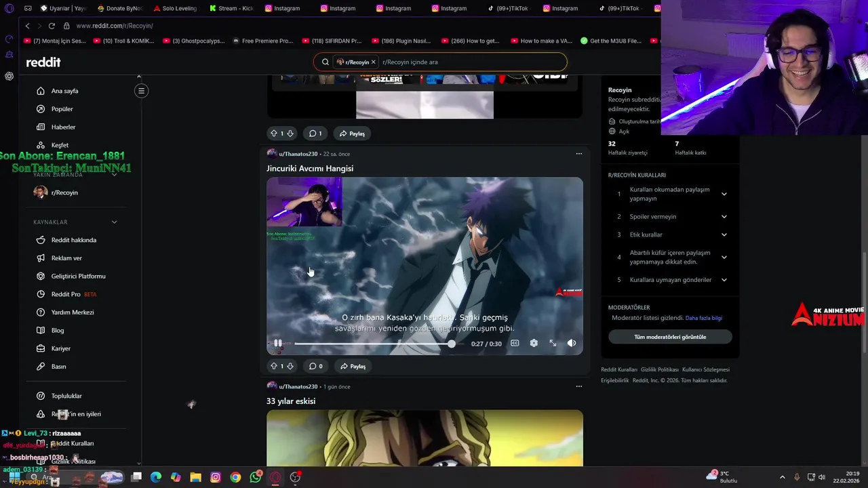This screenshot has width=868, height=488.
Task: Open video settings gear in player
Action: pyautogui.click(x=534, y=344)
